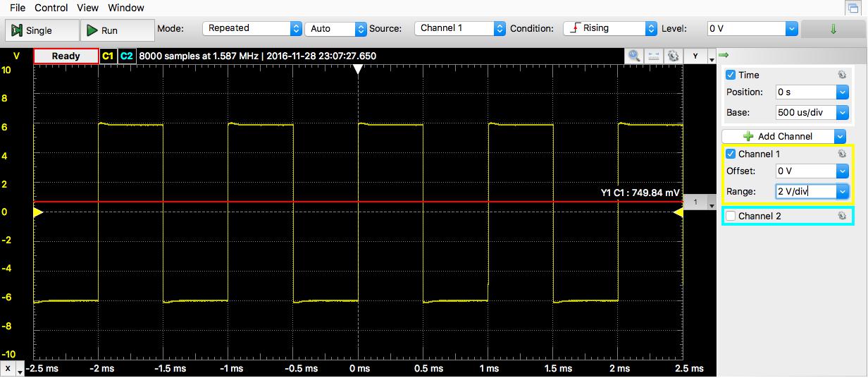Image resolution: width=868 pixels, height=378 pixels.
Task: Click the left yellow zero-level marker
Action: pos(38,212)
